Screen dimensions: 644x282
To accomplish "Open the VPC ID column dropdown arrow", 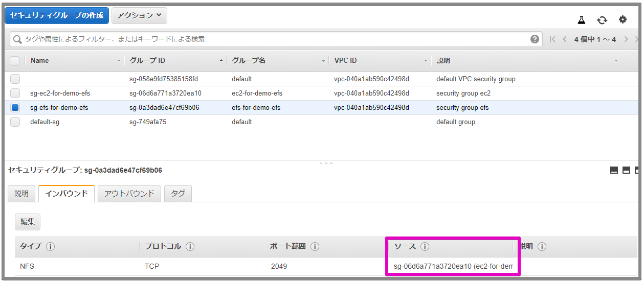I will click(426, 61).
